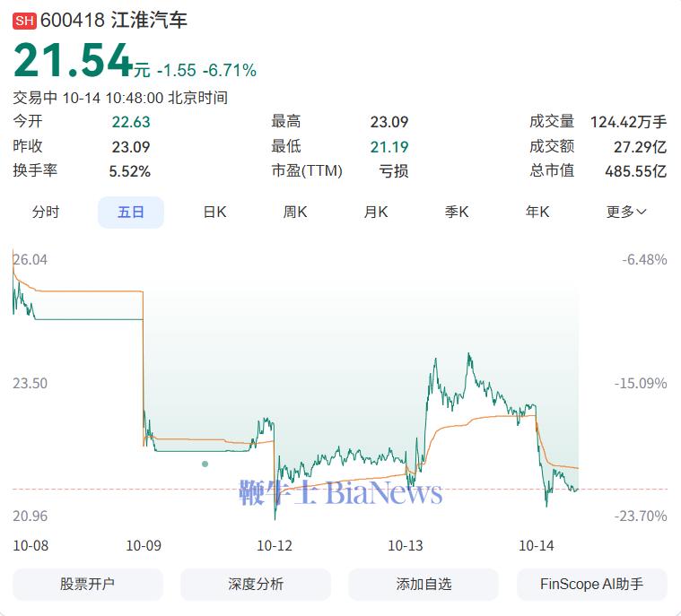Expand the 更多 dropdown menu
681x616 pixels.
626,212
